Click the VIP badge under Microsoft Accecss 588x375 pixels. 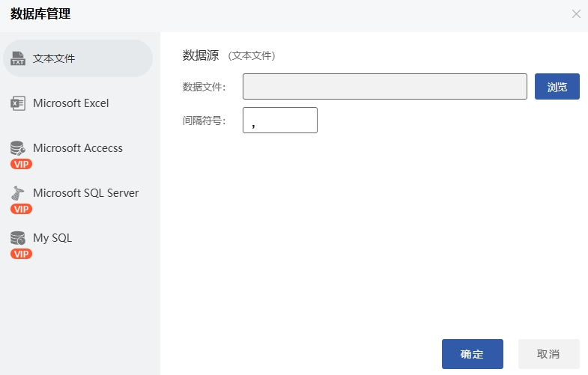pos(21,164)
